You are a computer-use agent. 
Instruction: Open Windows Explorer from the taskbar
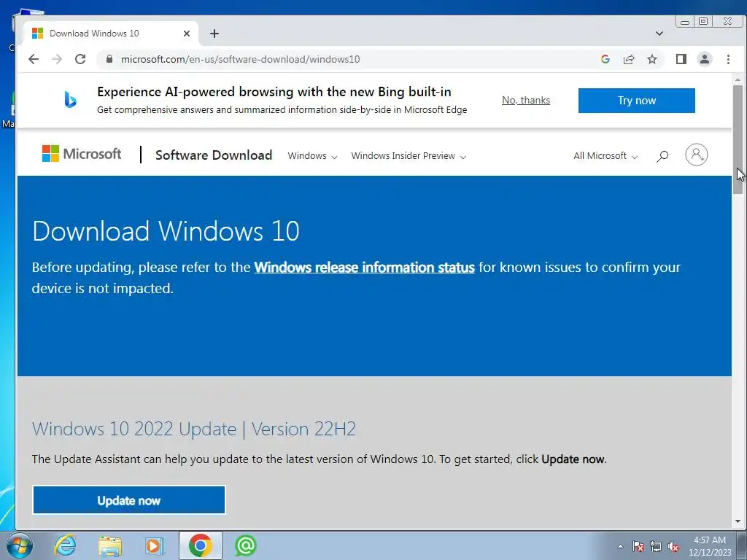pos(110,545)
